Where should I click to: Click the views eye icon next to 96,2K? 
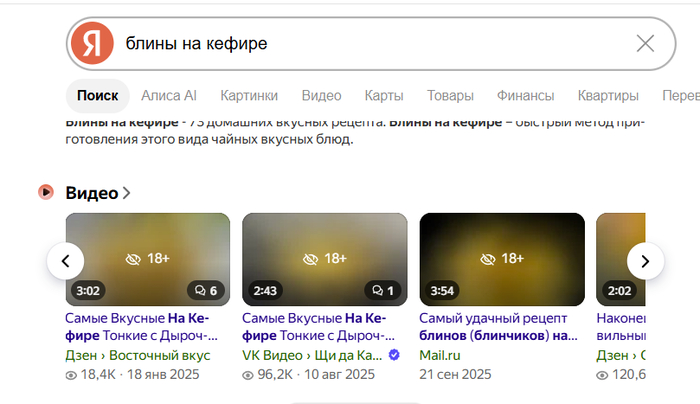pos(248,375)
